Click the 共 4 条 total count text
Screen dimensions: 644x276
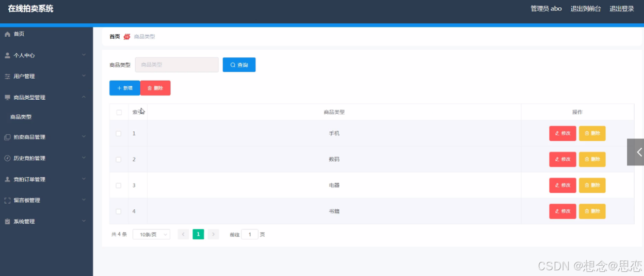click(119, 235)
